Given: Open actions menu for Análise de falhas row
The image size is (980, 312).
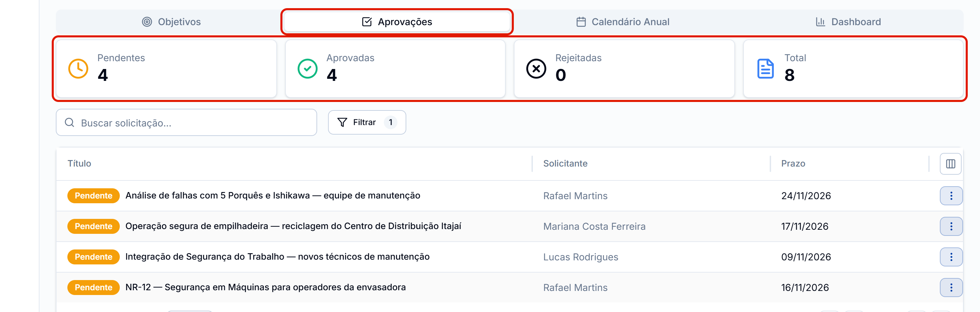Looking at the screenshot, I should pyautogui.click(x=951, y=196).
